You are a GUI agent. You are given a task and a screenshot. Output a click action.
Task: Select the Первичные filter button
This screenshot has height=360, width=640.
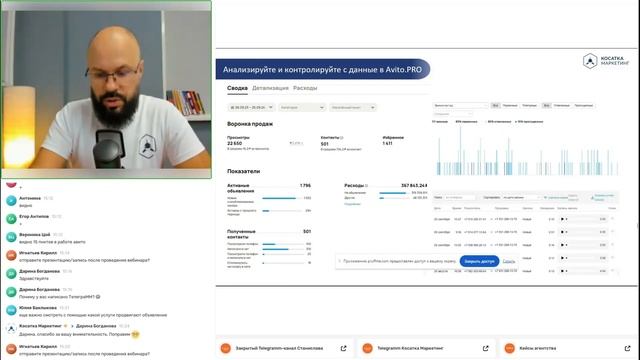[x=510, y=106]
